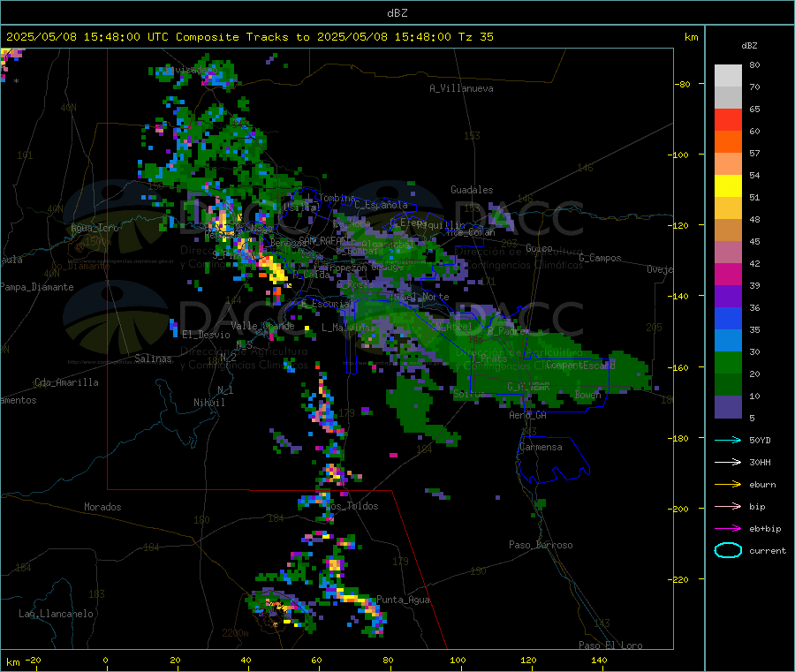795x672 pixels.
Task: Pick the light gray top legend swatch
Action: pyautogui.click(x=728, y=76)
